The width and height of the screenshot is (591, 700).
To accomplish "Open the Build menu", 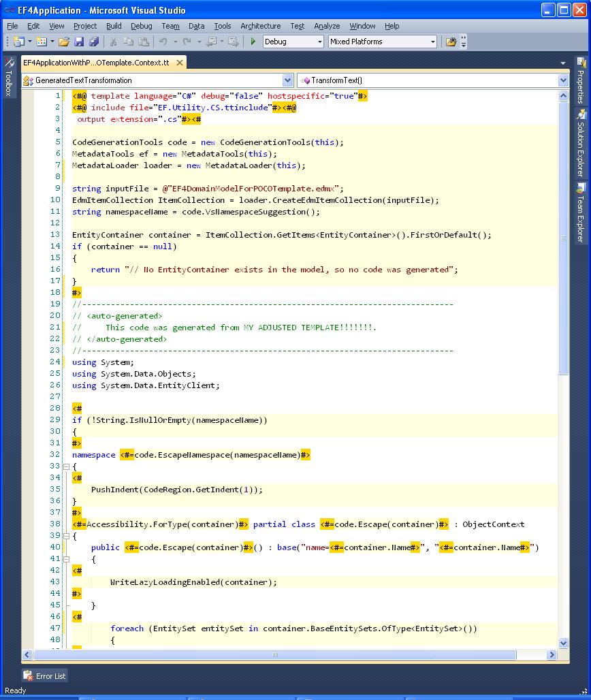I will [x=114, y=26].
